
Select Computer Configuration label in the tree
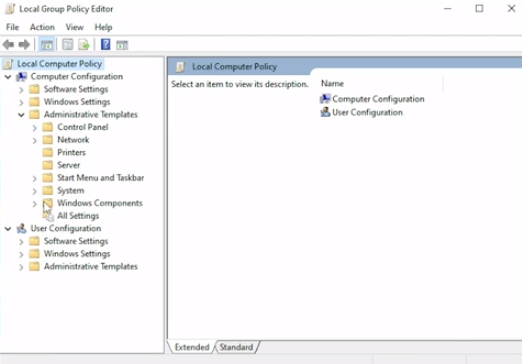point(77,76)
